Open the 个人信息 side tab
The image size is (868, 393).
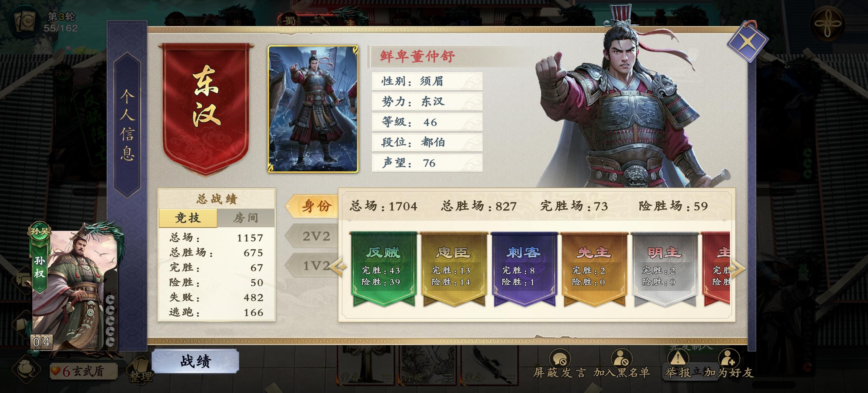pos(127,125)
